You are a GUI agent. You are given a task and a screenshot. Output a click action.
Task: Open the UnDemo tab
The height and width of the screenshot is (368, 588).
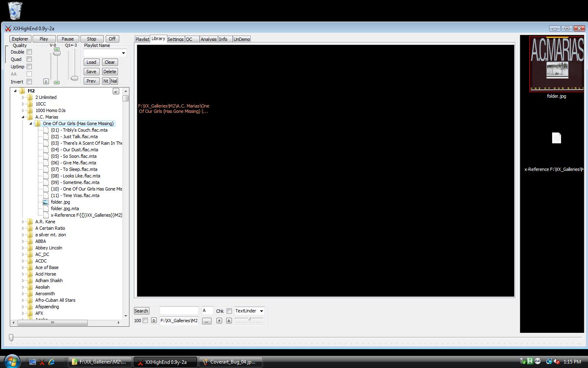[242, 39]
